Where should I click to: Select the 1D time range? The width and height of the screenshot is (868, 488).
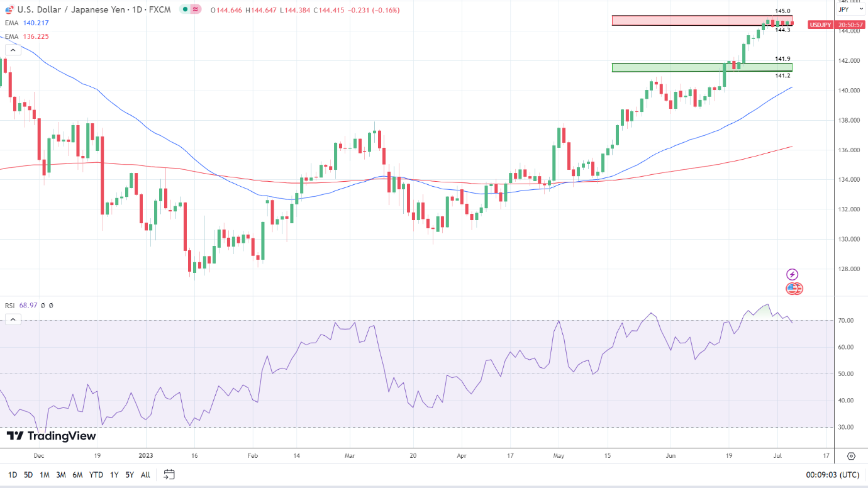[x=12, y=475]
